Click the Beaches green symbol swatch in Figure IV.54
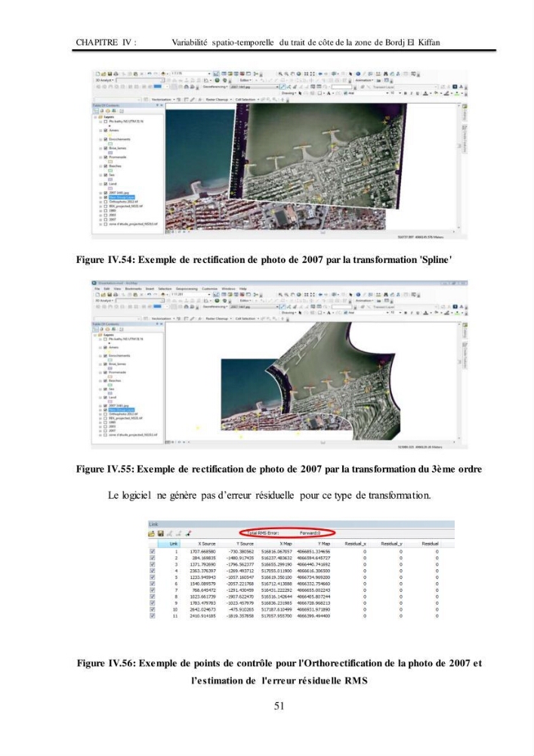This screenshot has width=534, height=756. 110,171
